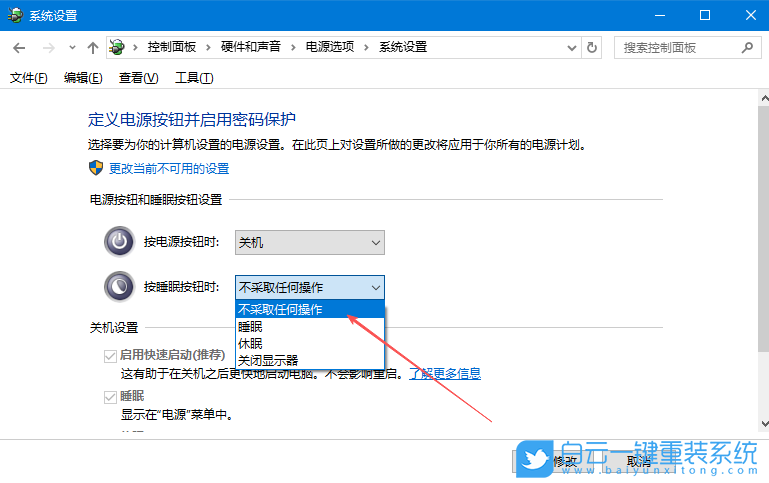This screenshot has height=483, width=769.
Task: Open the 查看(V) menu
Action: [138, 78]
